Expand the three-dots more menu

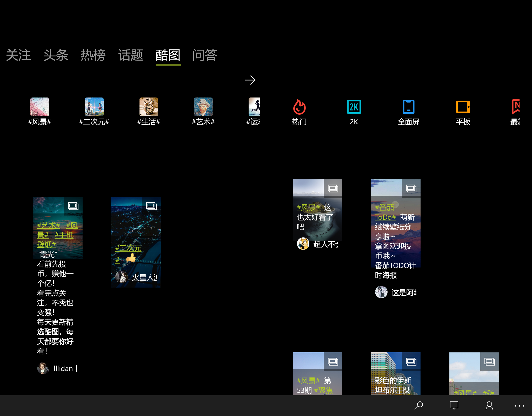pos(520,406)
